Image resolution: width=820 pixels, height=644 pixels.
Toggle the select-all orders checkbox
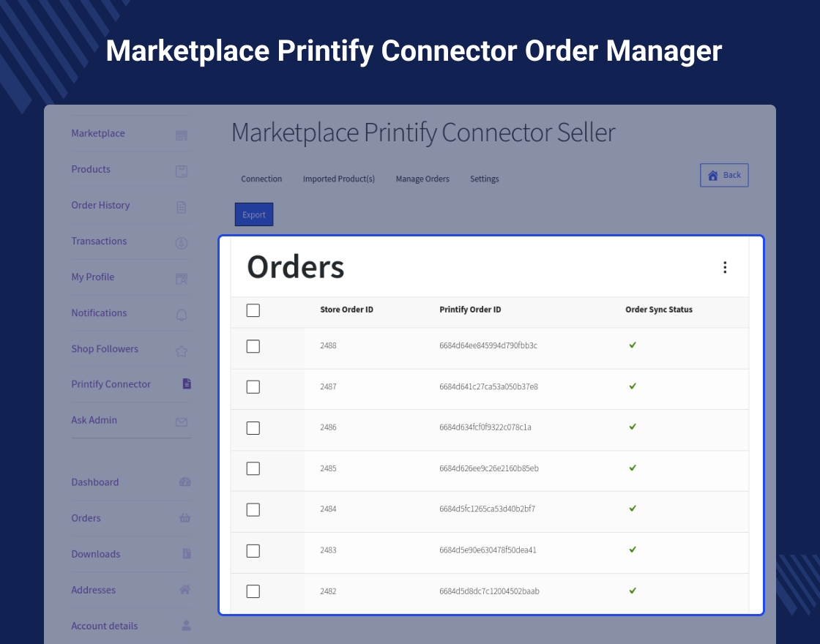coord(253,310)
